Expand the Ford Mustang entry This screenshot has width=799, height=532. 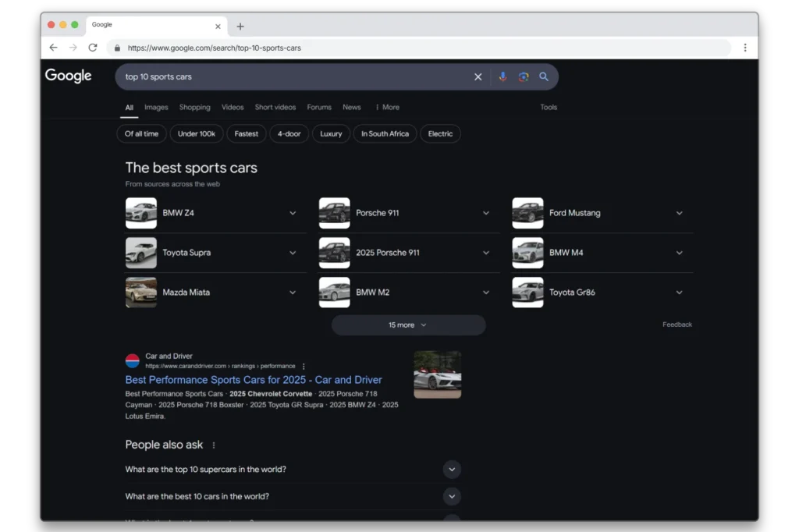tap(679, 213)
